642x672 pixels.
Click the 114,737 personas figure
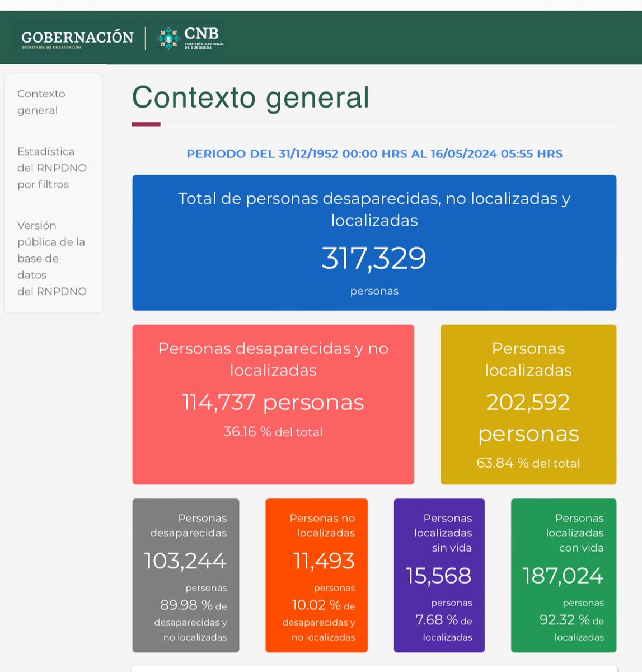(x=273, y=402)
